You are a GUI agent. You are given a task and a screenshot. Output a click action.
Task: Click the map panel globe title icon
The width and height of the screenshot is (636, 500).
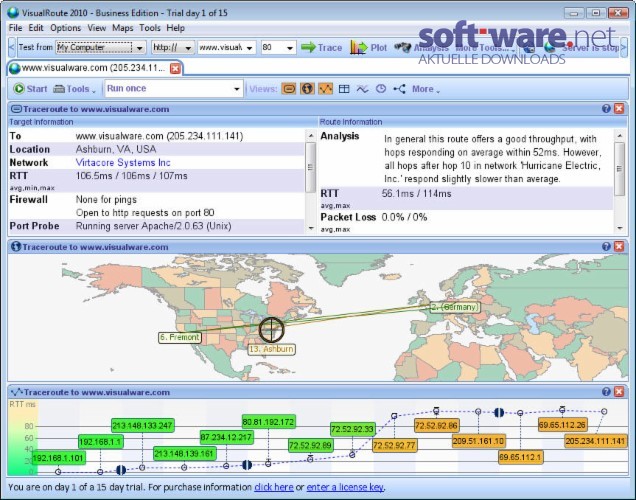pos(15,246)
